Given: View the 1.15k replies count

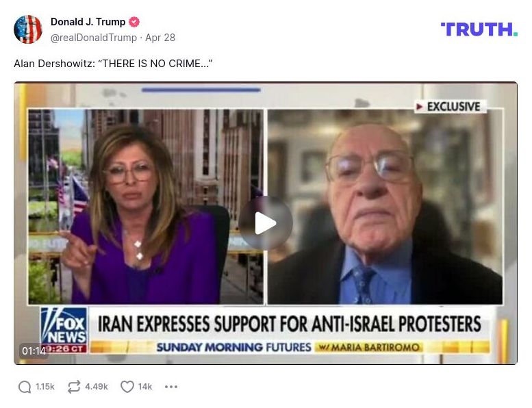Looking at the screenshot, I should (45, 387).
